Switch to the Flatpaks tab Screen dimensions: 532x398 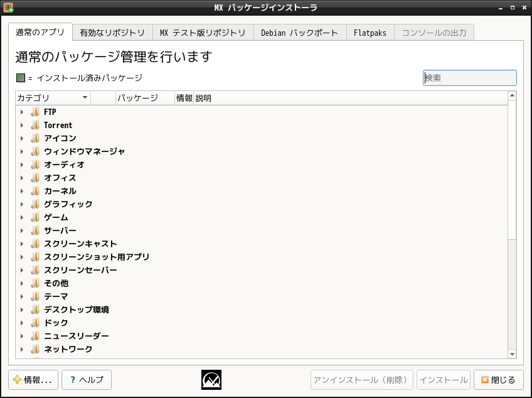pyautogui.click(x=370, y=33)
